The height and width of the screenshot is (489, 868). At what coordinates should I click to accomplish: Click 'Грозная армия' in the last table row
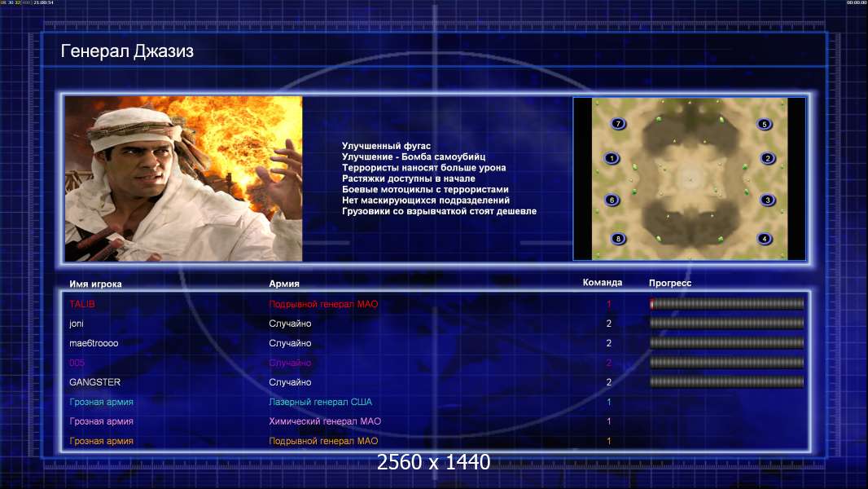tap(101, 442)
